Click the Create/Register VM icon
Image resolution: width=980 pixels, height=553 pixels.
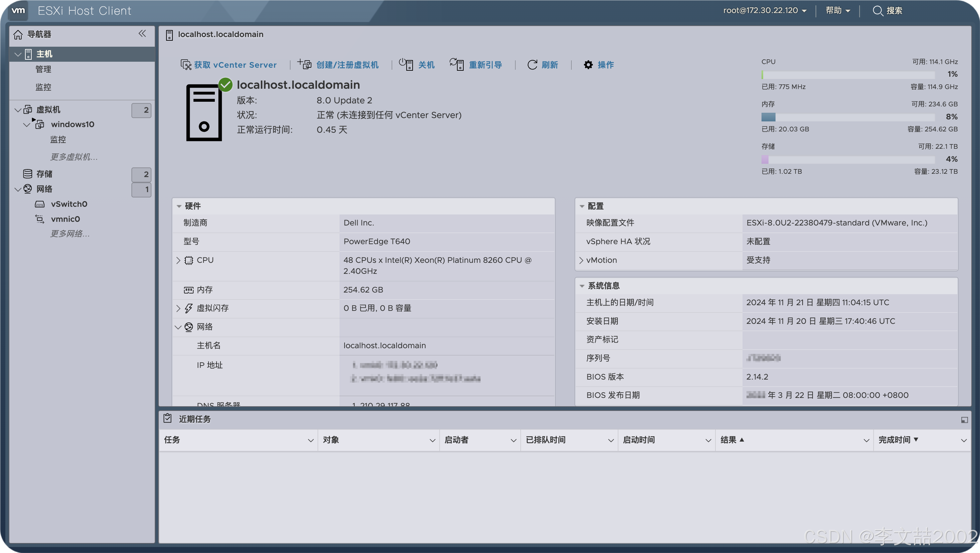(x=304, y=64)
